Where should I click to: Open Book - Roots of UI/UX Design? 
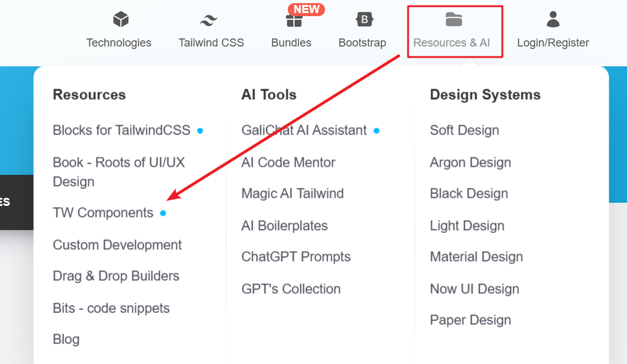[118, 172]
